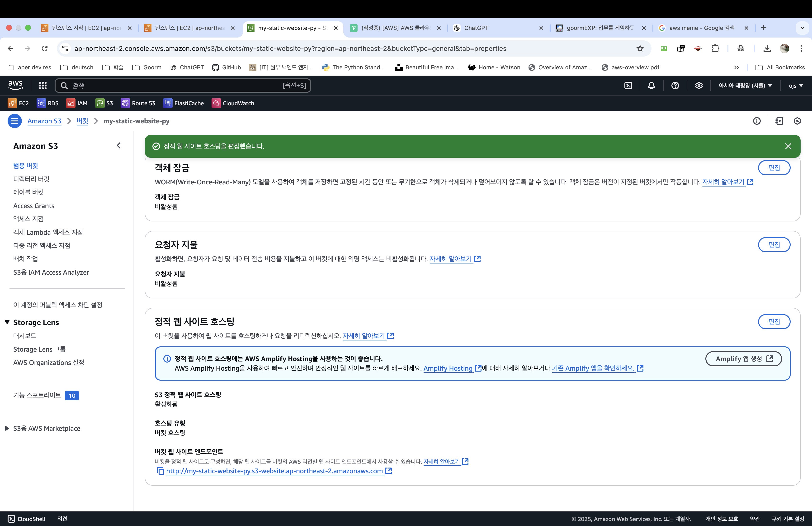
Task: Switch to aws meme Google tab
Action: [703, 28]
